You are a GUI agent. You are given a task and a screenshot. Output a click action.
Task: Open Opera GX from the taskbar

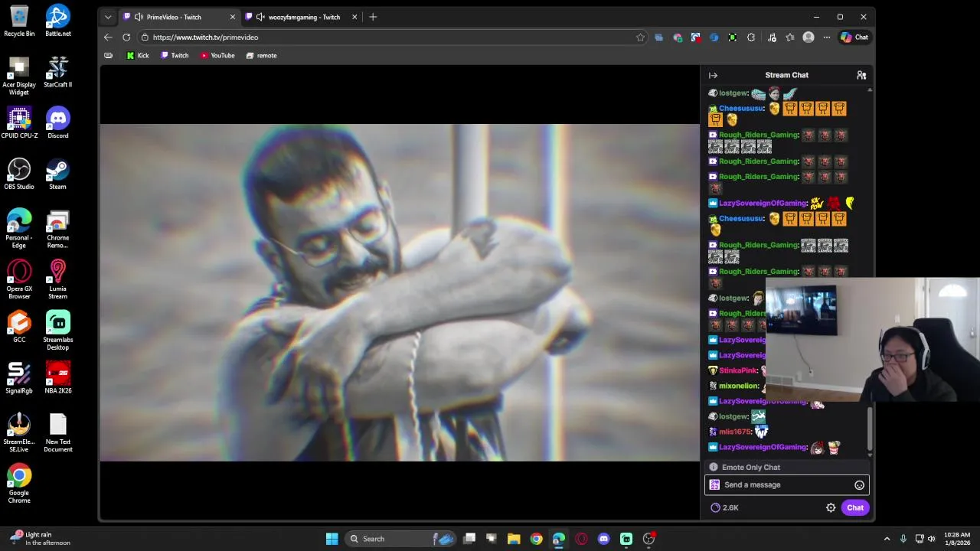tap(581, 539)
